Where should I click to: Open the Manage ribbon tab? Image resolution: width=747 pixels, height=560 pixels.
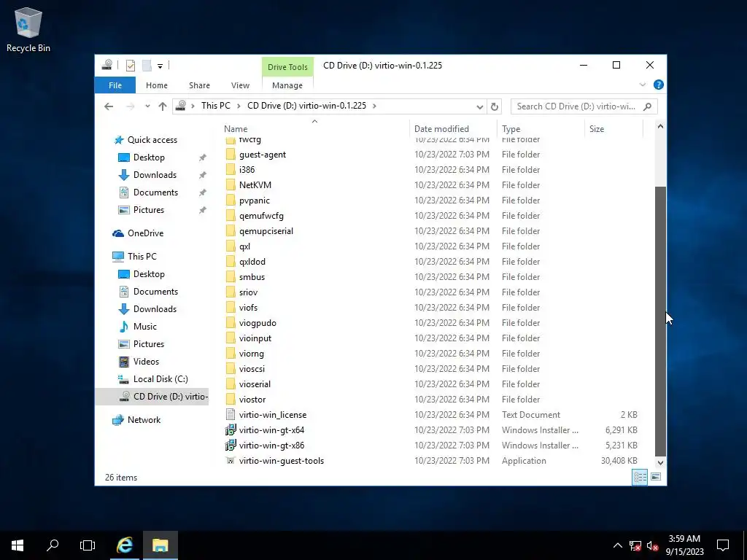tap(287, 85)
